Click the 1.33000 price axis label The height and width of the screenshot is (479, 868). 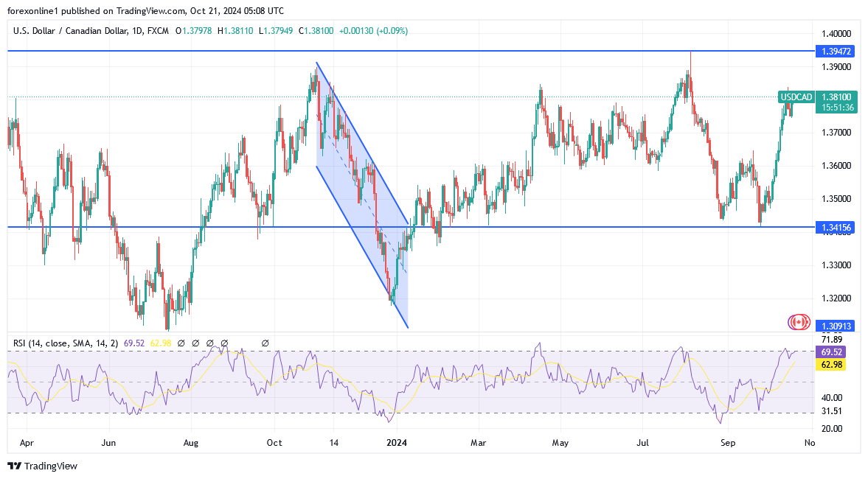point(836,265)
